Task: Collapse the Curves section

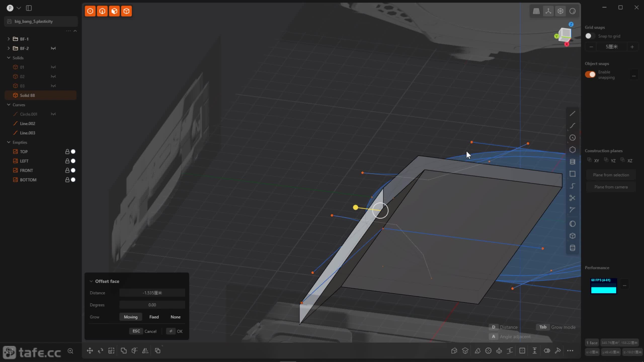Action: click(9, 105)
